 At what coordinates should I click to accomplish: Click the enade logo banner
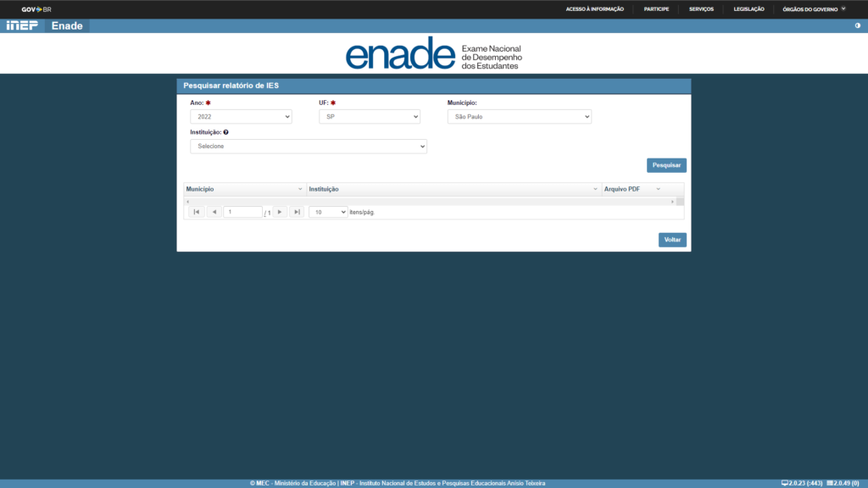pyautogui.click(x=434, y=53)
